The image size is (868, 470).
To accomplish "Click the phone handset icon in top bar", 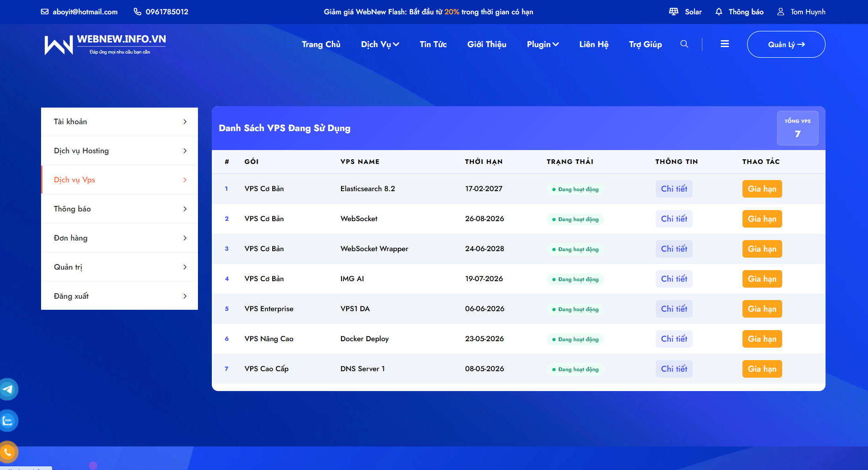I will point(138,12).
